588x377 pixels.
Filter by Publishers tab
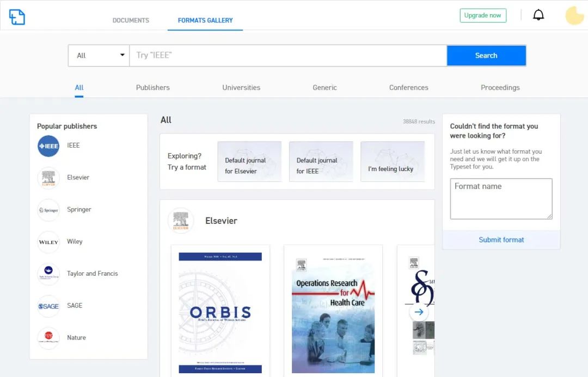pyautogui.click(x=152, y=87)
